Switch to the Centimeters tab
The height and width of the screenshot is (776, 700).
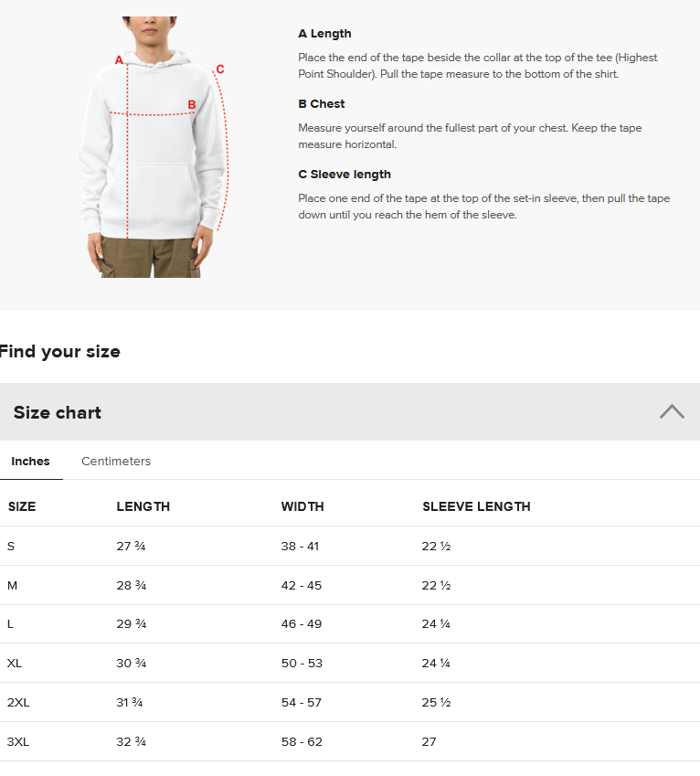coord(116,462)
